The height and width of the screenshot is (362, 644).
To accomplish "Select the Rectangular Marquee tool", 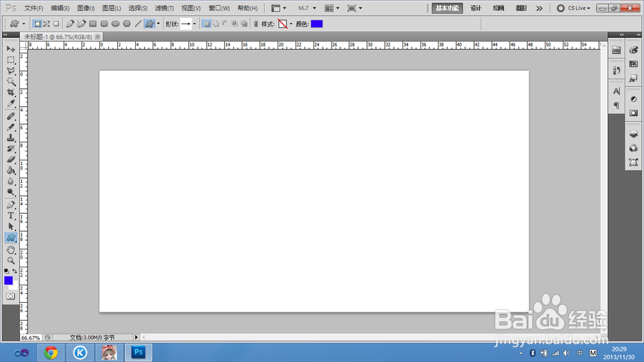I will pyautogui.click(x=11, y=60).
